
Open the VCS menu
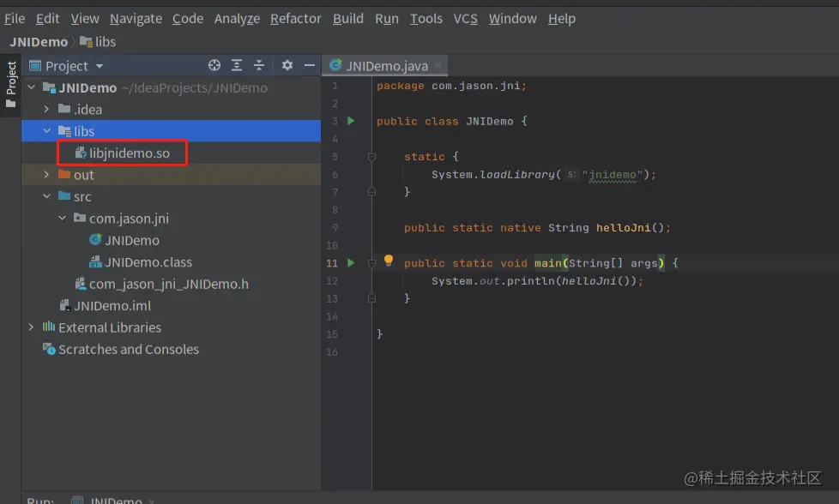click(465, 18)
